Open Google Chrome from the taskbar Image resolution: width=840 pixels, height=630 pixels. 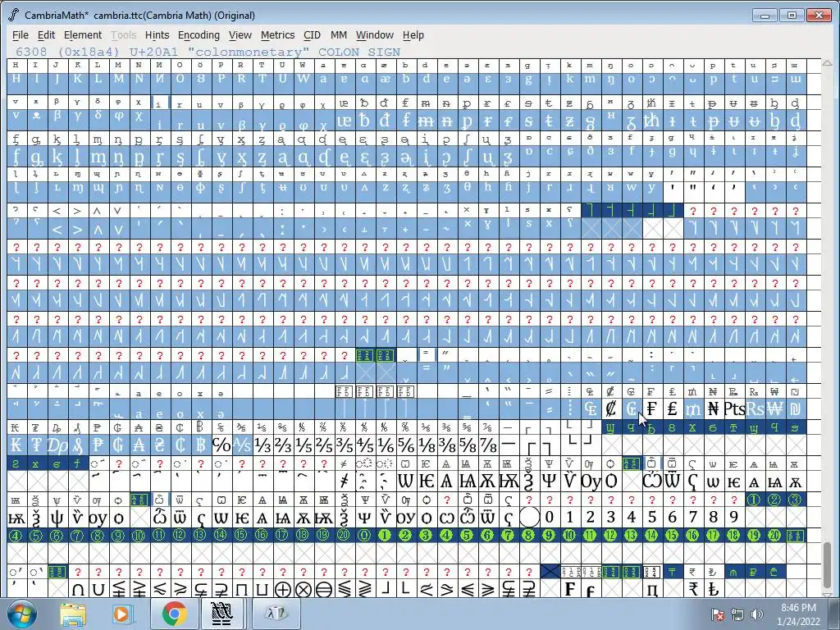click(174, 614)
